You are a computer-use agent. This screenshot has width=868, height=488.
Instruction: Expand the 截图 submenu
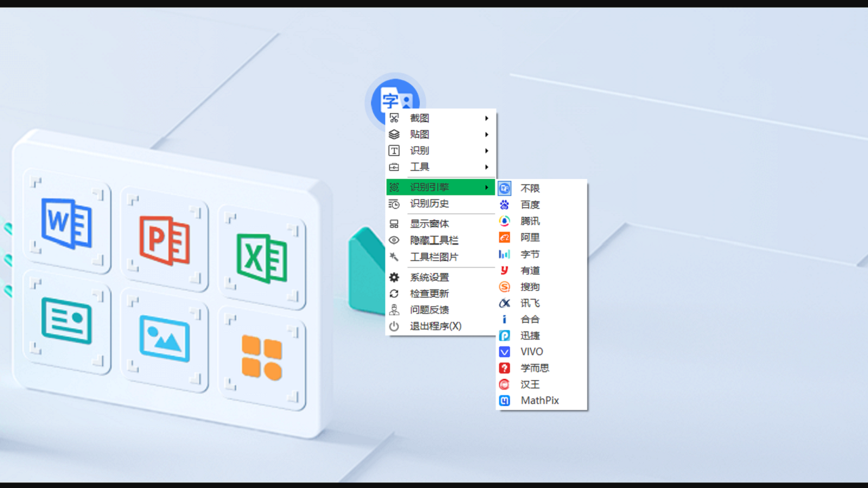[x=419, y=117]
